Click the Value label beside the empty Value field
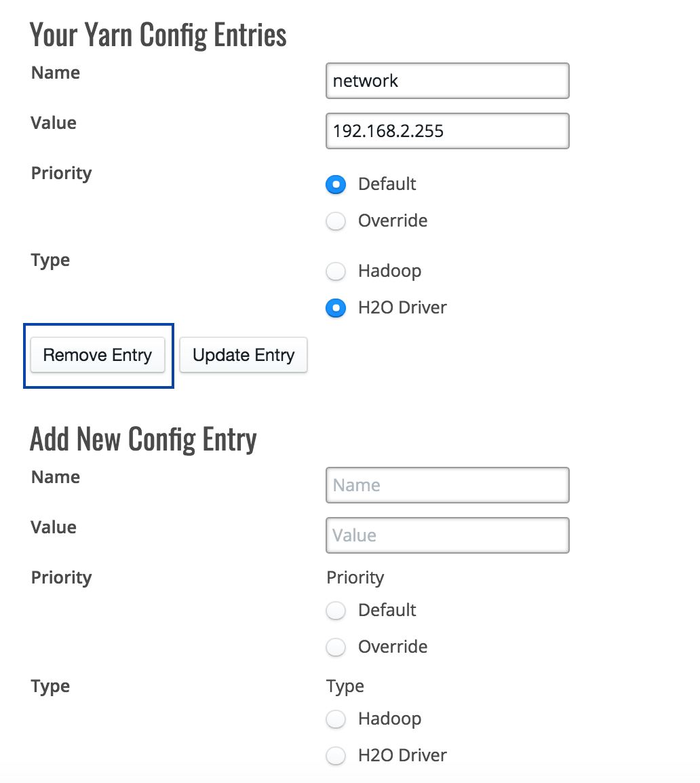 (x=54, y=527)
